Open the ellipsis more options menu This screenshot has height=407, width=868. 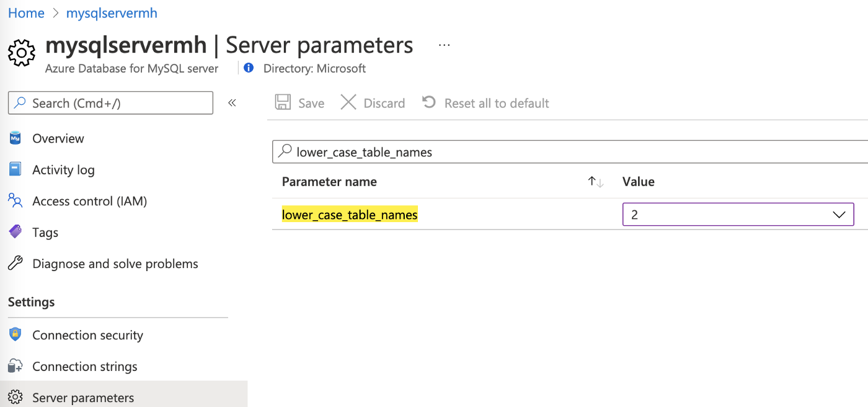(x=444, y=45)
